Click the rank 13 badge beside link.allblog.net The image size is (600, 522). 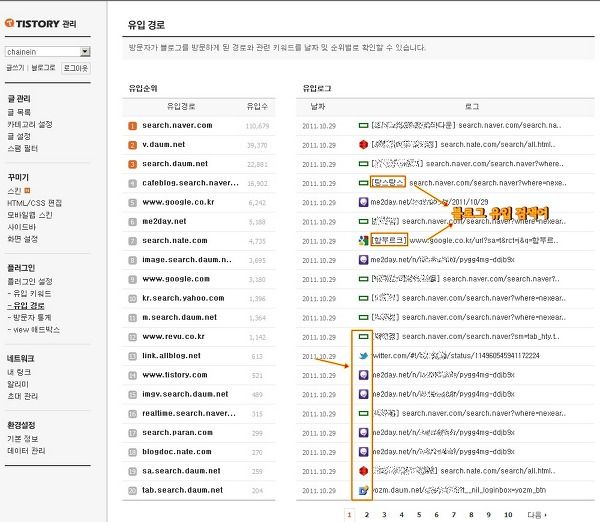[x=132, y=356]
